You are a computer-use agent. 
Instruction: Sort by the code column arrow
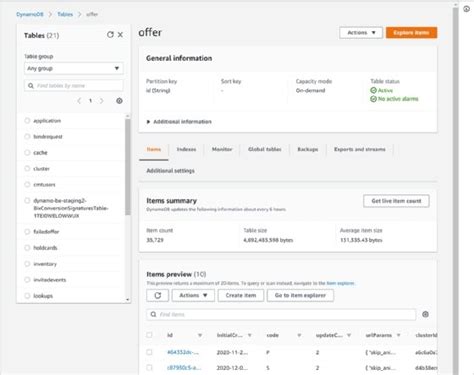299,335
